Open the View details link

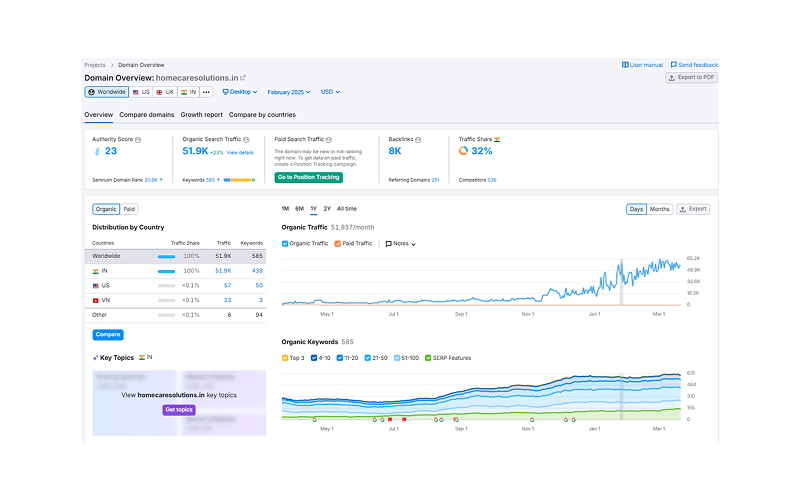pyautogui.click(x=240, y=153)
